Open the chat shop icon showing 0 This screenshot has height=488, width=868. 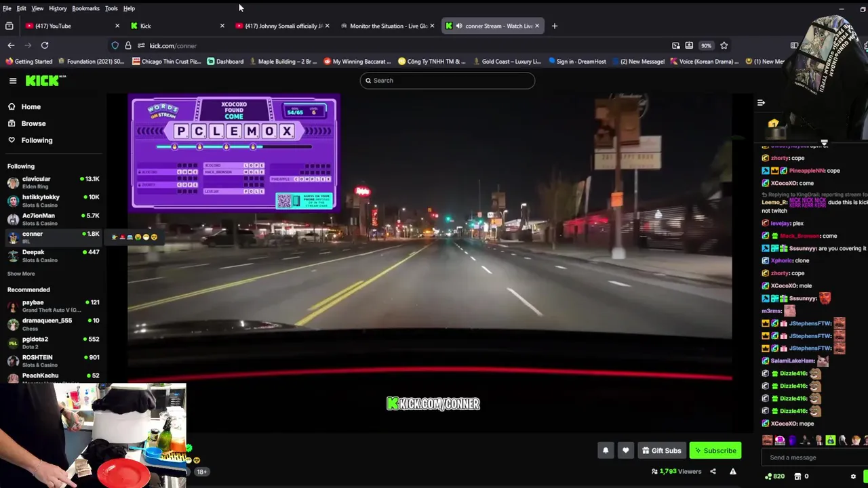(802, 476)
